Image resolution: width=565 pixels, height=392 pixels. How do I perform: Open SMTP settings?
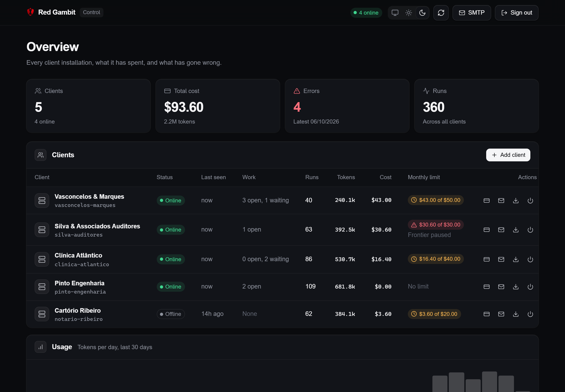472,13
